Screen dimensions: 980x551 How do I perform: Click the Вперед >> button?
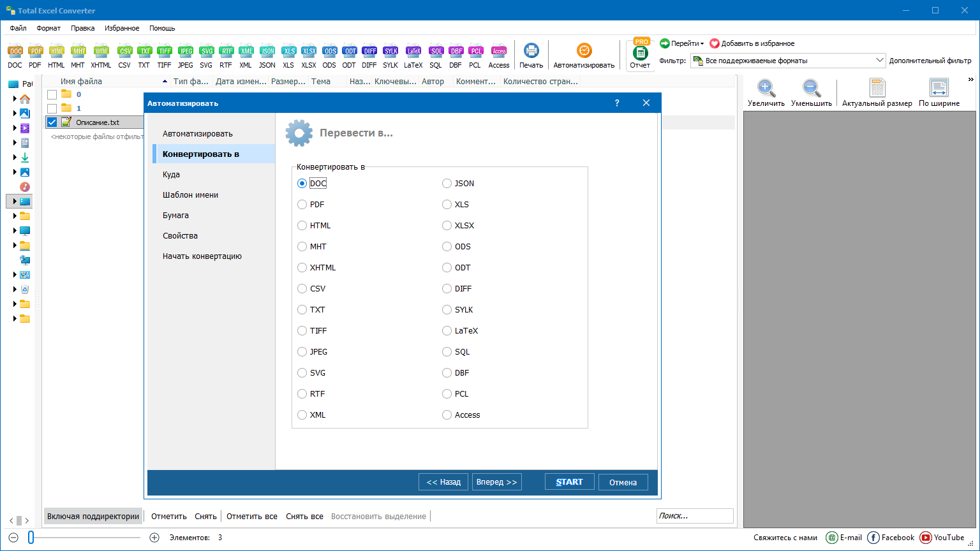pyautogui.click(x=497, y=482)
